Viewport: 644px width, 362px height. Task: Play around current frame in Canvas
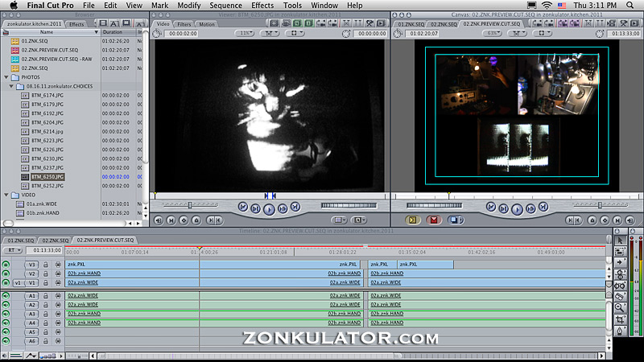coord(530,209)
